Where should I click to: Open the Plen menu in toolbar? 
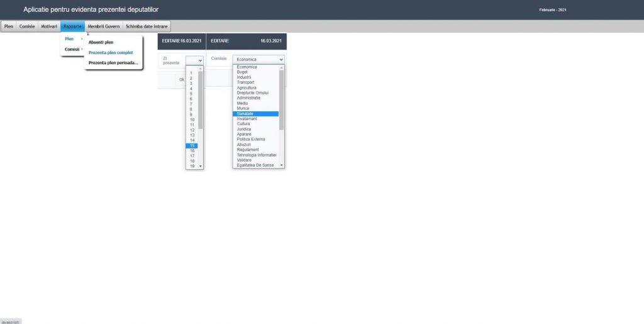[x=8, y=26]
